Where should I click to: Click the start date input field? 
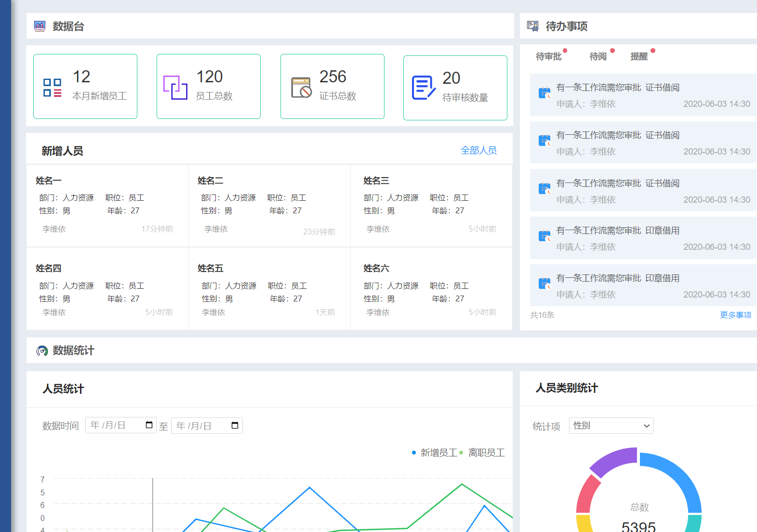click(121, 425)
